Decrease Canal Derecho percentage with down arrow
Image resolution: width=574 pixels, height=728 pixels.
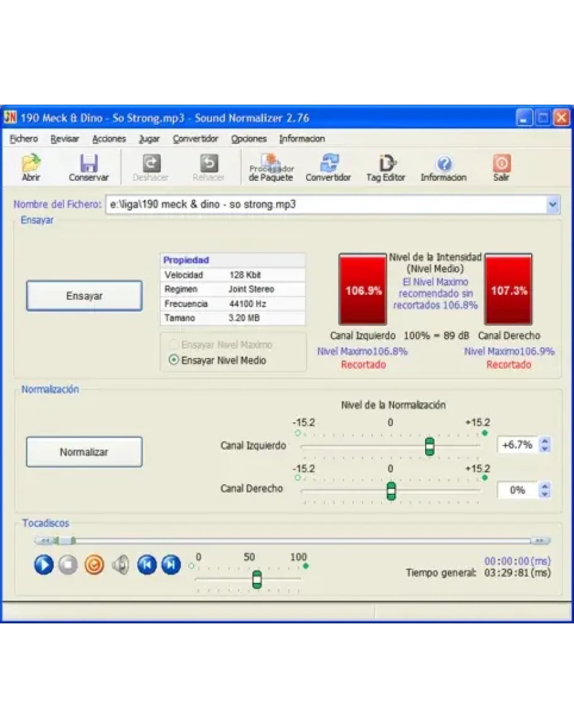[x=546, y=494]
